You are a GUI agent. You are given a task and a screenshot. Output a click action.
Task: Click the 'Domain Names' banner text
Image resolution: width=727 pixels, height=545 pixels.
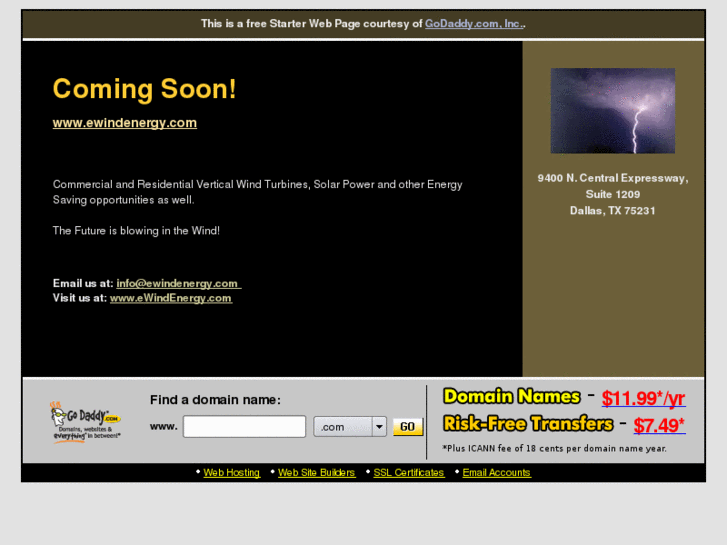point(512,397)
